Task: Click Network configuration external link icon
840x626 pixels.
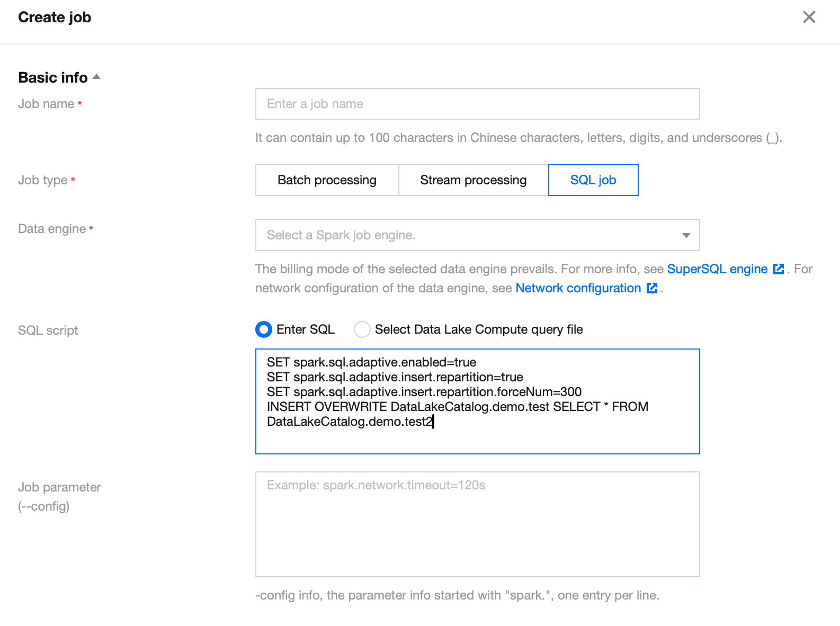Action: click(652, 288)
